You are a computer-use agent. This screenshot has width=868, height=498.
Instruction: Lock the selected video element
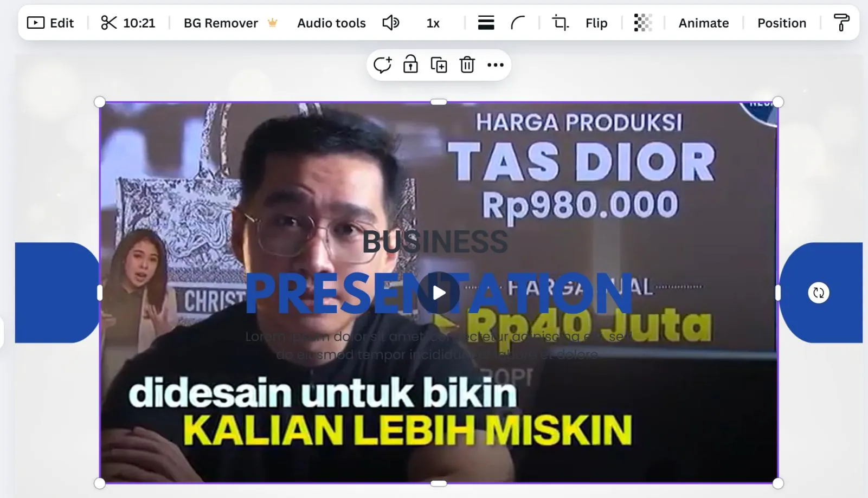tap(411, 64)
